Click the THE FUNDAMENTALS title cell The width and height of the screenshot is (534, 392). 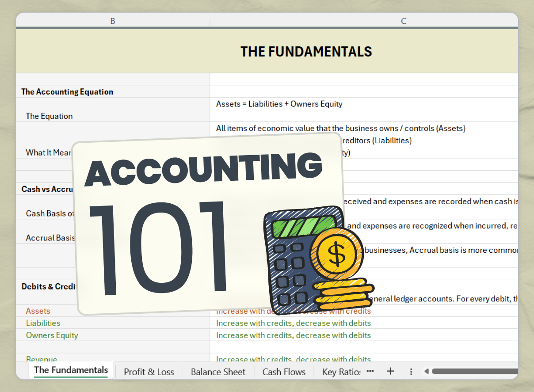point(306,51)
